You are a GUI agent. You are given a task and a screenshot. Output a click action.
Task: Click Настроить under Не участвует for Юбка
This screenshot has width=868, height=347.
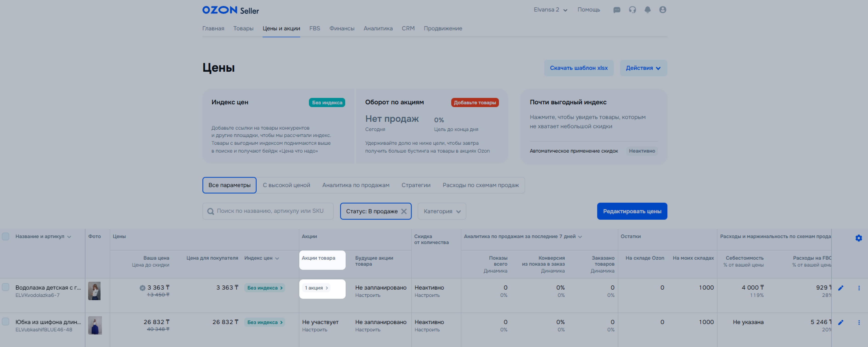pos(314,330)
